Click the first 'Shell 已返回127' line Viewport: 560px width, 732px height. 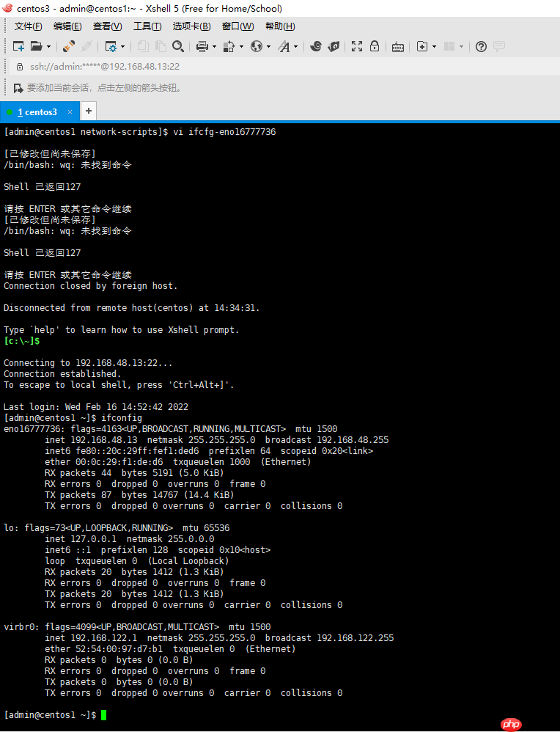pyautogui.click(x=42, y=187)
